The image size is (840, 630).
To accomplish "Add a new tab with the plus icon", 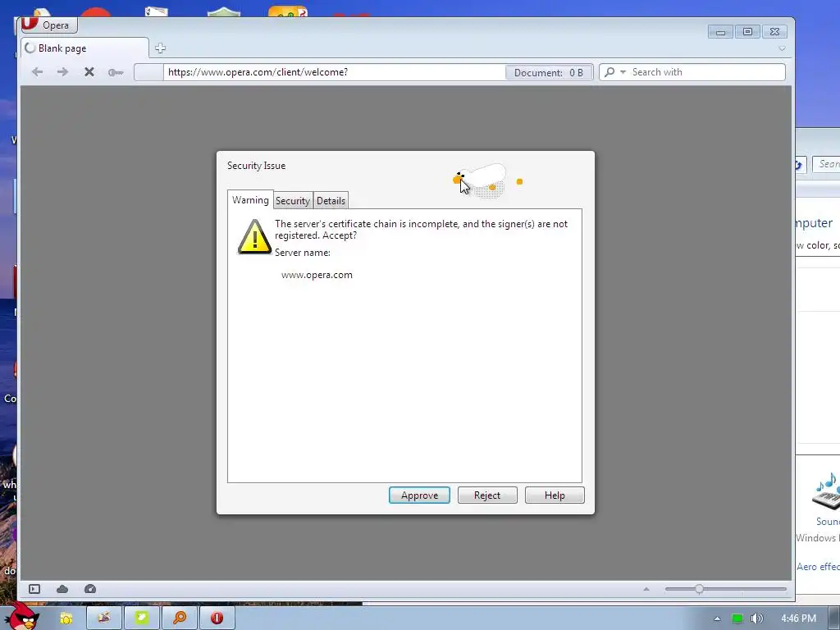I will pos(160,48).
